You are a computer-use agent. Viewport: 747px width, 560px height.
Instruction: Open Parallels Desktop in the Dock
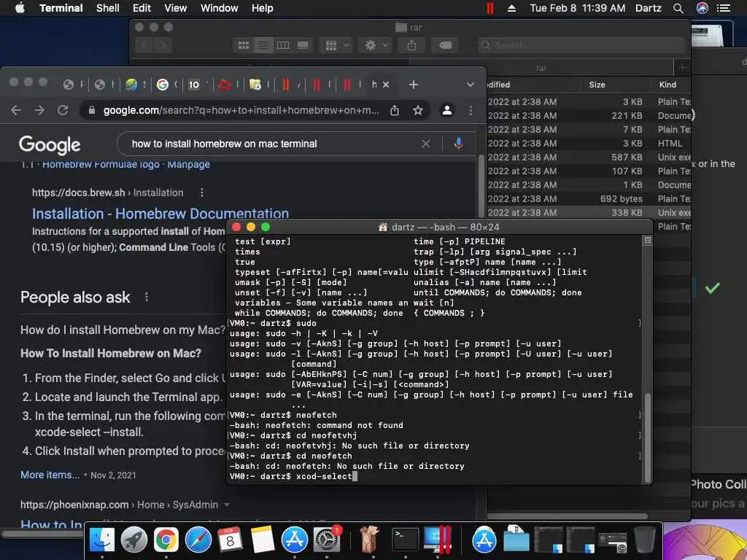pyautogui.click(x=438, y=540)
